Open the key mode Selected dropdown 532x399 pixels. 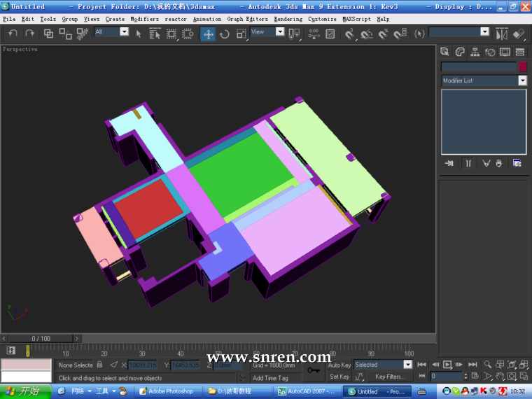point(408,365)
